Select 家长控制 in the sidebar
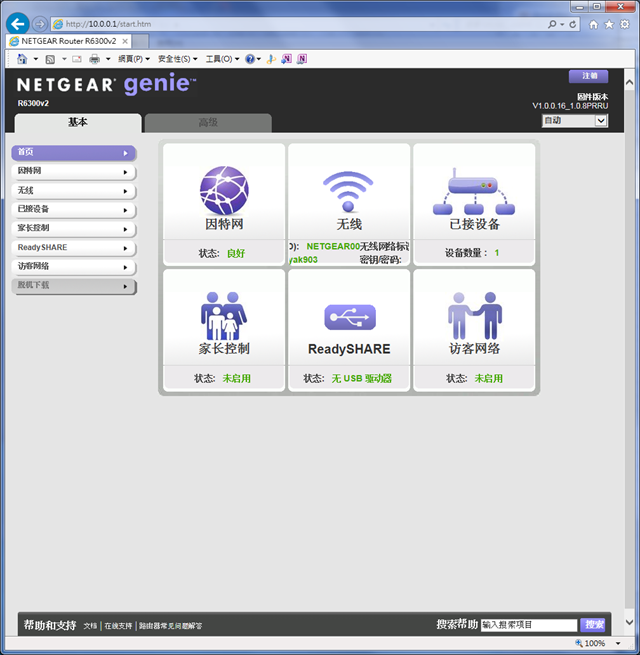 [74, 229]
